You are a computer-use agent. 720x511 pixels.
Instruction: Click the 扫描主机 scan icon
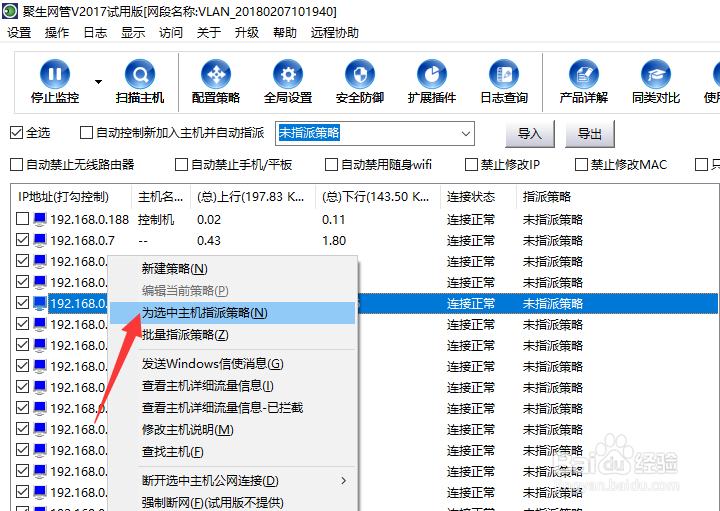pos(140,73)
